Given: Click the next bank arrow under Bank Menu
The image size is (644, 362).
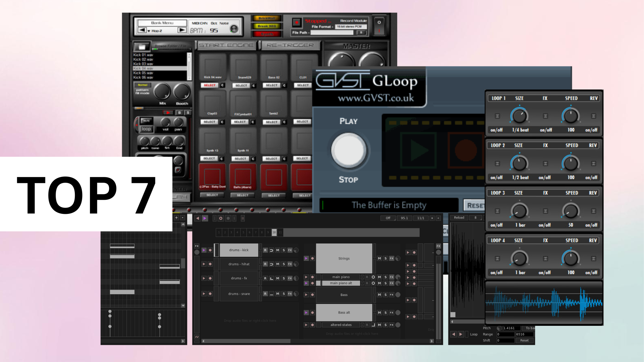Looking at the screenshot, I should coord(182,30).
